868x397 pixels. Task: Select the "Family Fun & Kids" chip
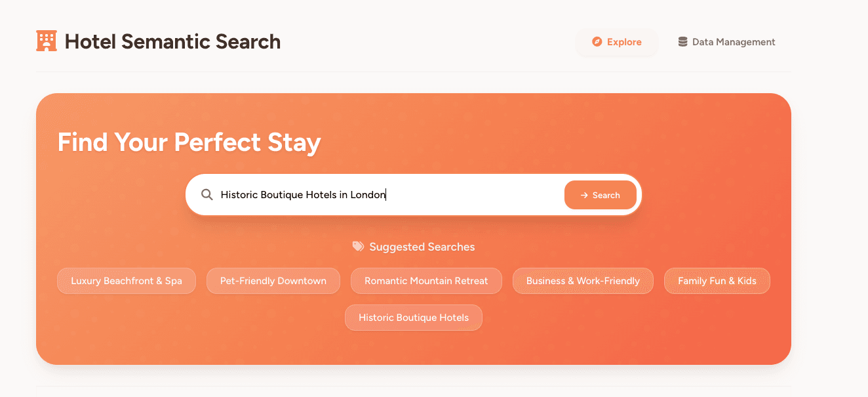pyautogui.click(x=717, y=280)
